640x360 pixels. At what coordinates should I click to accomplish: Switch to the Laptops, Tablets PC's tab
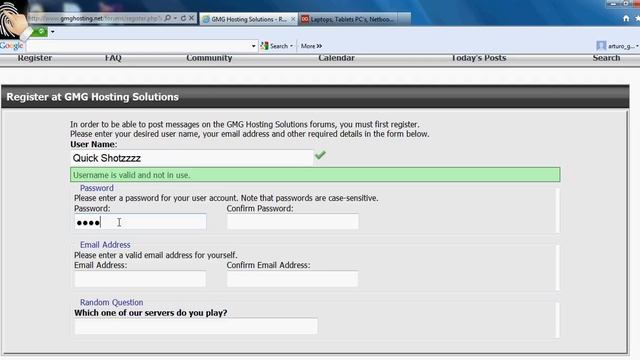click(348, 19)
